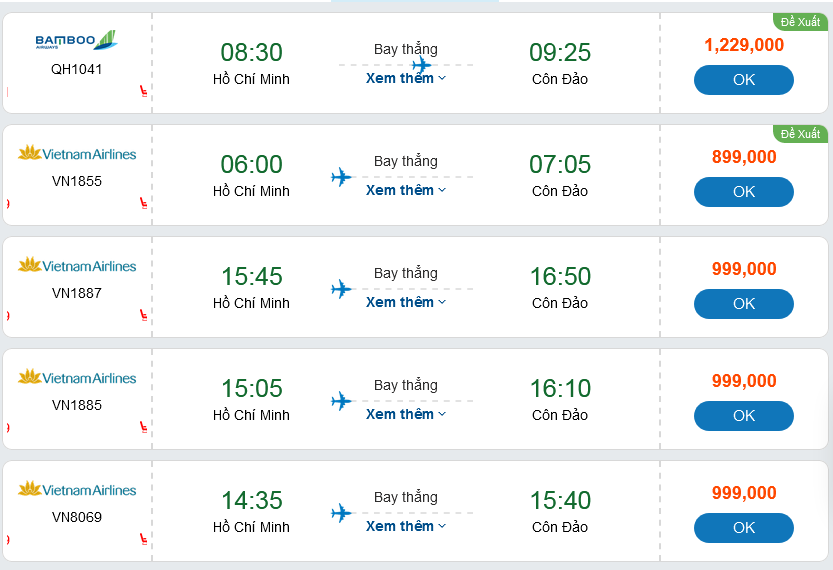Click the airplane icon on the QH1041 flight
The height and width of the screenshot is (570, 833).
[x=422, y=65]
